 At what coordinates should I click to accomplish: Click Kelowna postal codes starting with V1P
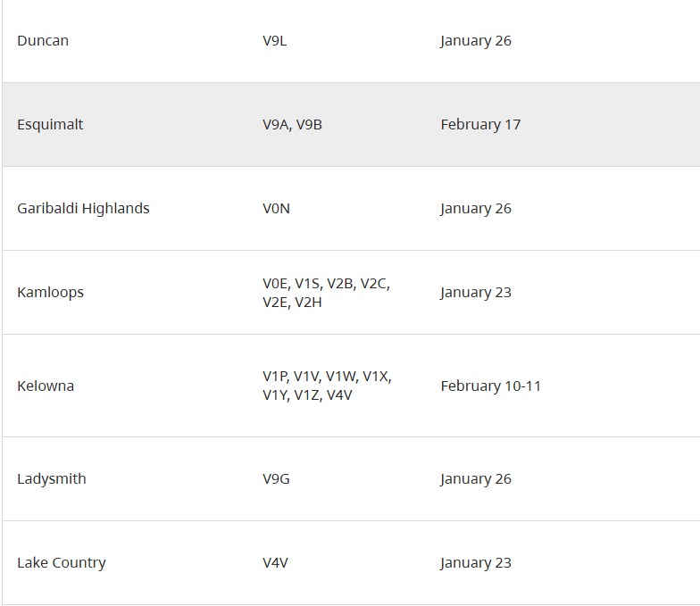(x=327, y=386)
